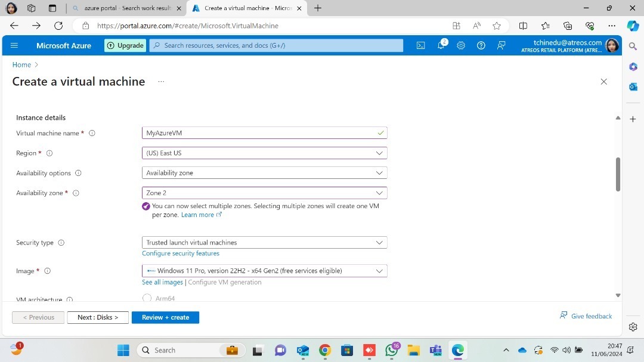The image size is (644, 362).
Task: Show info tooltip for Availability zone
Action: tap(76, 193)
